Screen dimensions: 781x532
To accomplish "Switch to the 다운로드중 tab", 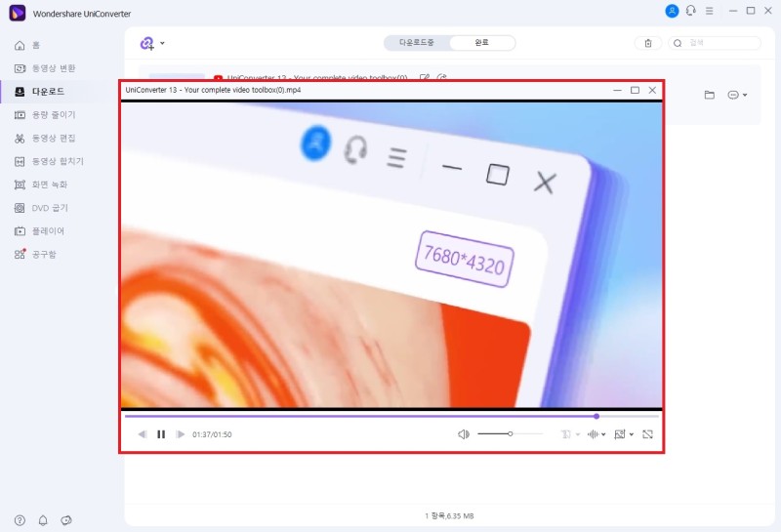I will pos(417,43).
